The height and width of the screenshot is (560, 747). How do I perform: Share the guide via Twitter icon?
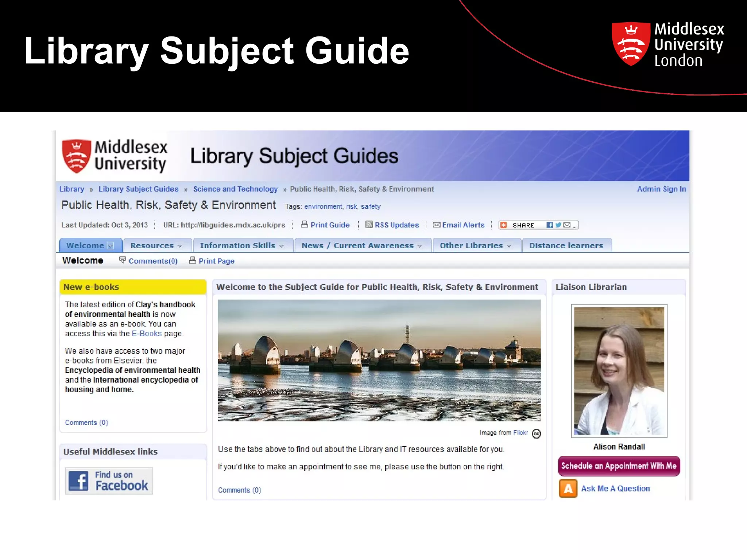(558, 225)
